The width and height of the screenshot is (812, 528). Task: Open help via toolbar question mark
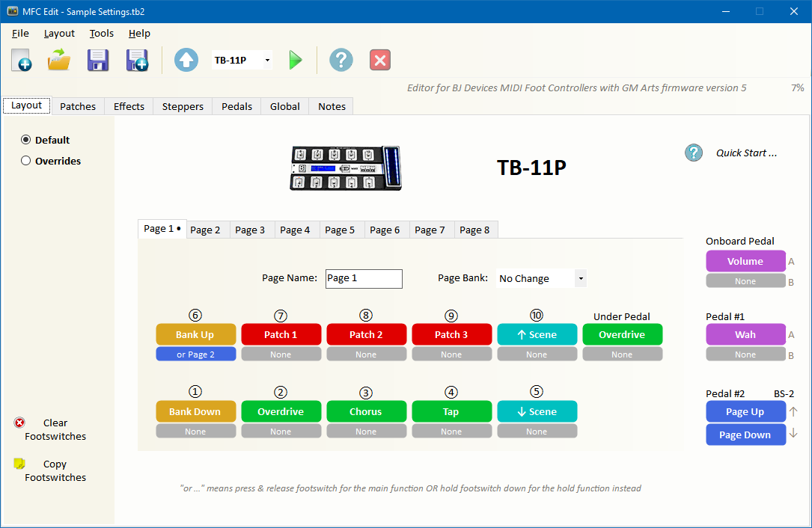click(341, 60)
